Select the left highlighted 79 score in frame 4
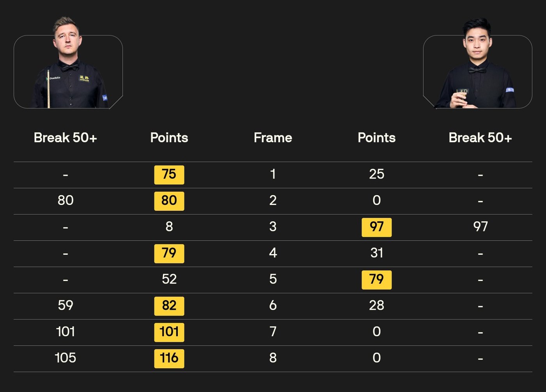This screenshot has width=546, height=392. tap(169, 253)
